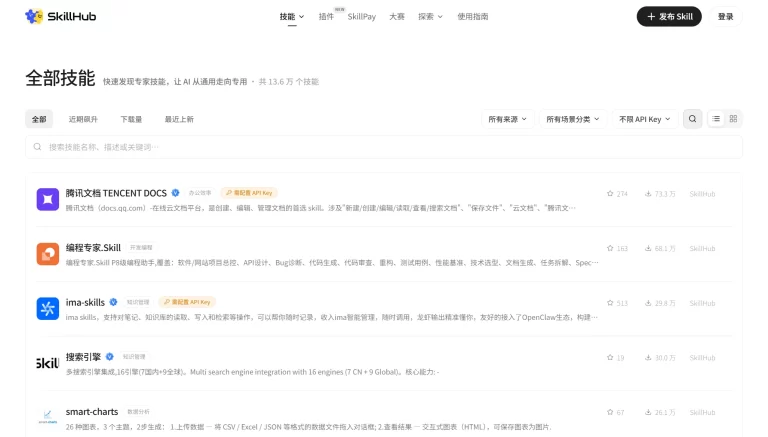
Task: Star the smart-charts skill (67)
Action: [x=610, y=412]
